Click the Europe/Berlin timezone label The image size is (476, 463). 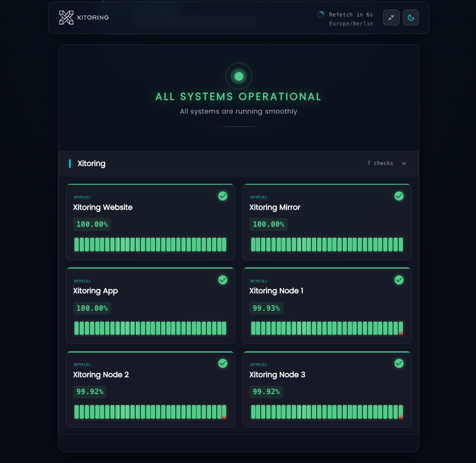tap(351, 24)
